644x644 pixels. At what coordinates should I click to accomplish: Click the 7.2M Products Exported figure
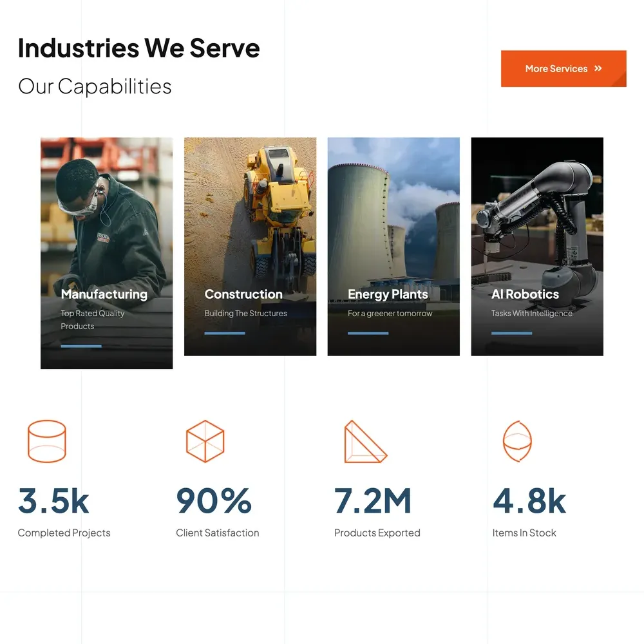[373, 501]
